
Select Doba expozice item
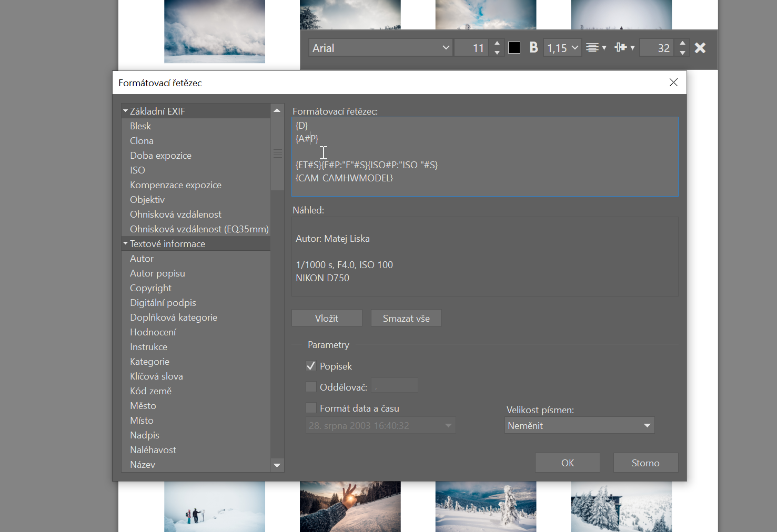(x=196, y=156)
